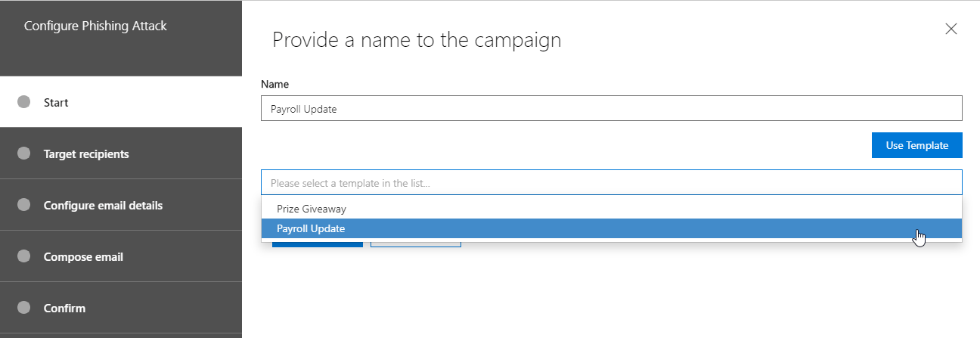Click the Target recipients step circle

coord(23,153)
